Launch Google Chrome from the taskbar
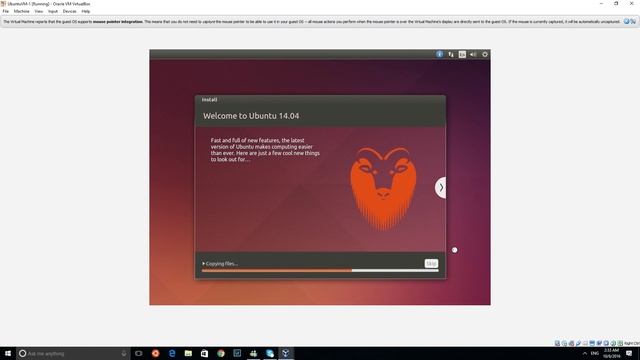Screen dimensions: 640x360 [x=221, y=353]
